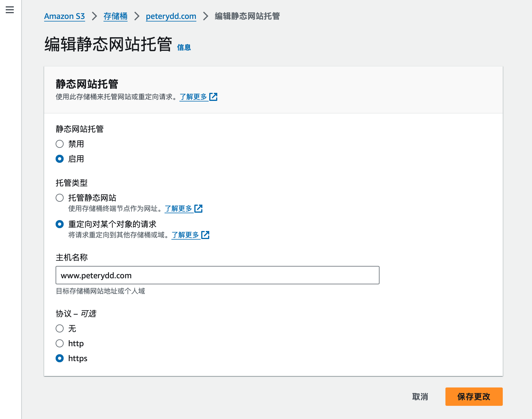Screen dimensions: 532x419
Task: Click 了解更多 link about redirecting requests
Action: click(185, 235)
